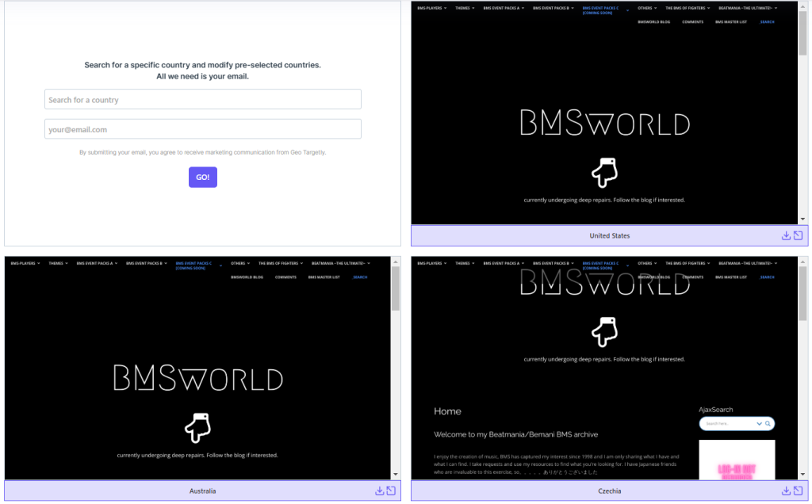The width and height of the screenshot is (812, 504).
Task: Expand THE BMS OF FIGHTERS in United States preview
Action: 688,8
